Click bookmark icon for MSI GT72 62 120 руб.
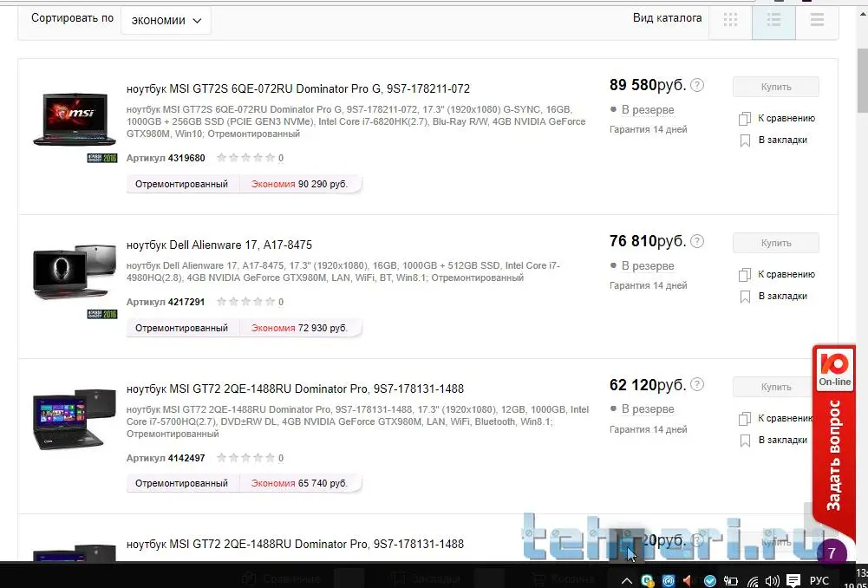The height and width of the screenshot is (588, 868). pos(745,441)
